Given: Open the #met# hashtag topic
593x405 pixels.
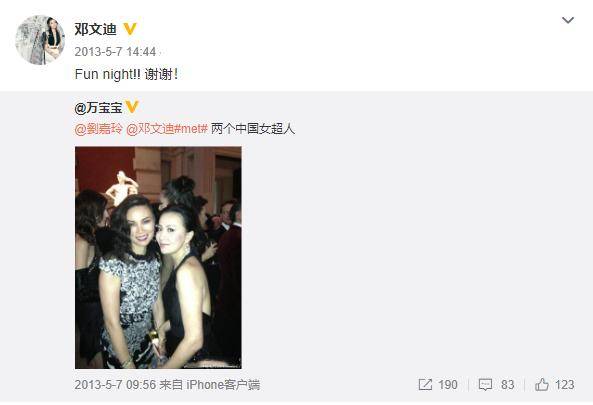Looking at the screenshot, I should tap(191, 129).
